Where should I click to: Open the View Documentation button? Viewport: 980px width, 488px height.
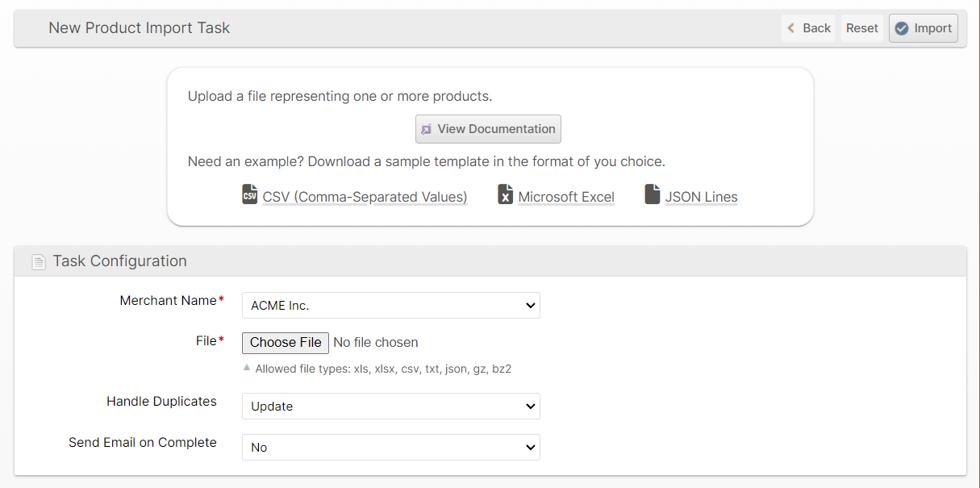coord(488,129)
